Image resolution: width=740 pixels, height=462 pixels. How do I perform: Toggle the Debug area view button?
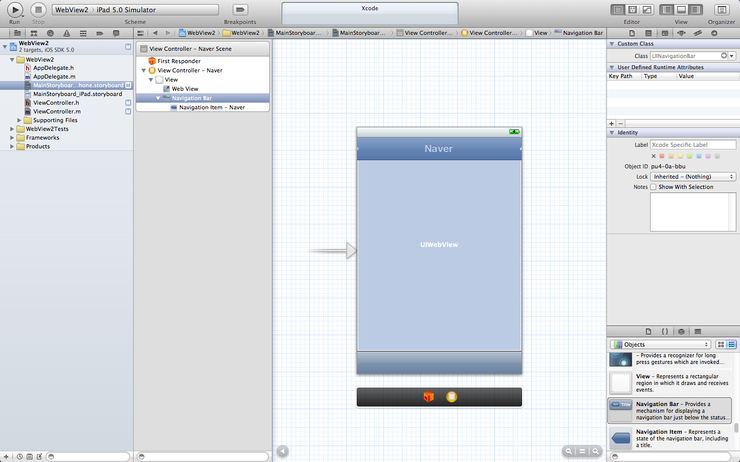click(681, 9)
